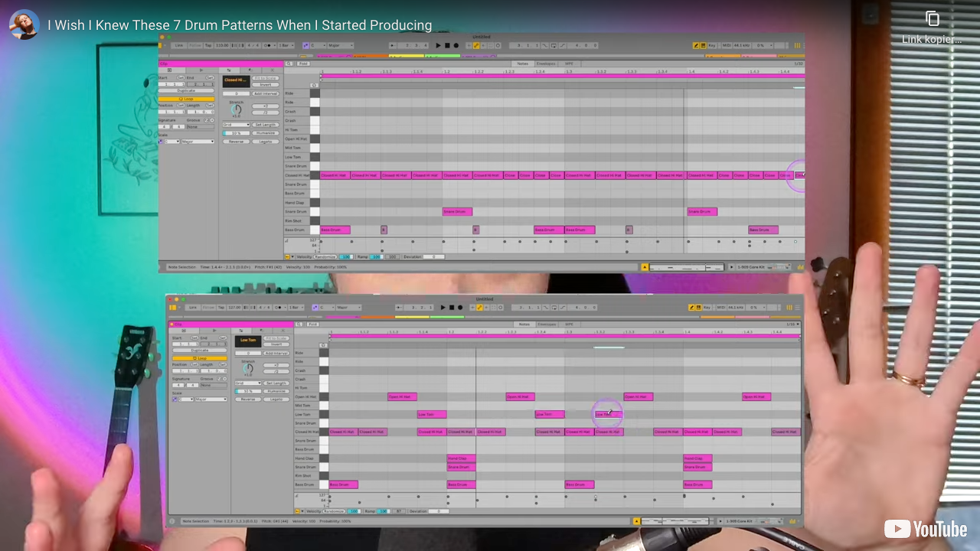Click the Record button in lower Ableton window
The height and width of the screenshot is (551, 980).
pyautogui.click(x=460, y=307)
